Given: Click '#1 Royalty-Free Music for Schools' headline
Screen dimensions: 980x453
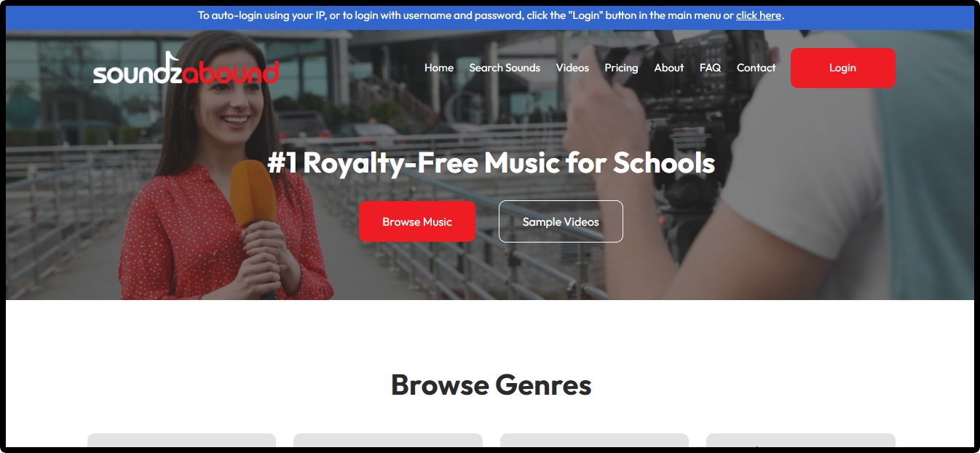Looking at the screenshot, I should pos(491,162).
